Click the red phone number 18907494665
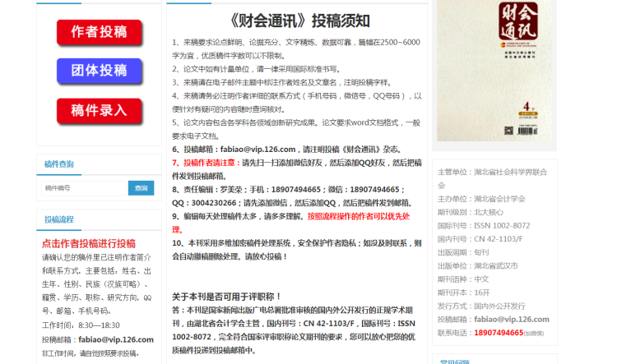 pos(499,333)
